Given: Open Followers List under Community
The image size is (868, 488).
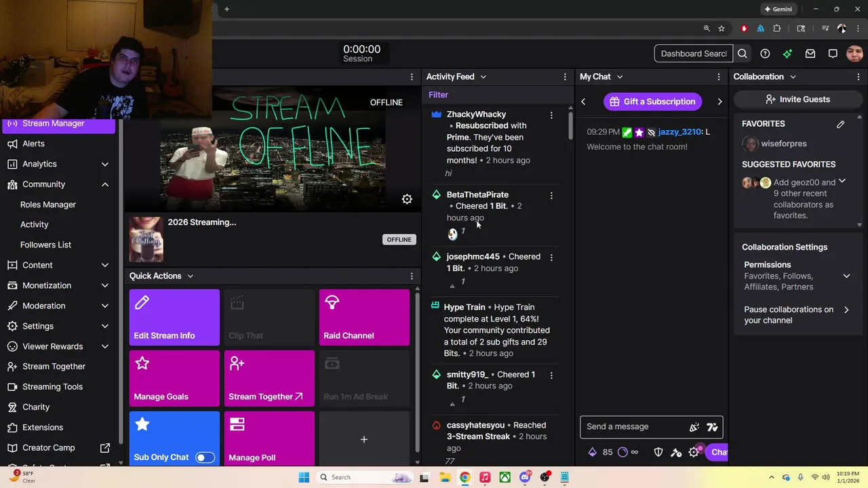Looking at the screenshot, I should pos(45,245).
